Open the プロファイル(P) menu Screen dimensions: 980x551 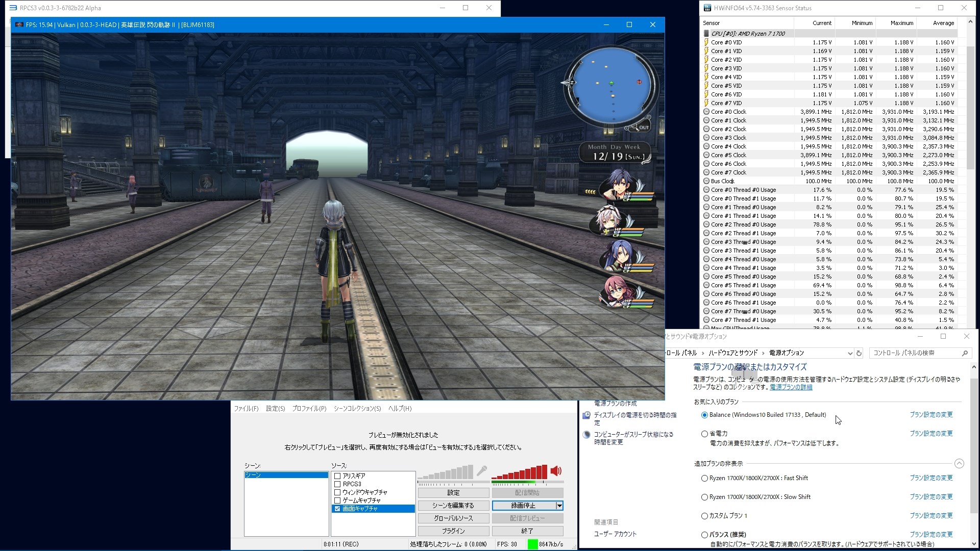tap(309, 409)
